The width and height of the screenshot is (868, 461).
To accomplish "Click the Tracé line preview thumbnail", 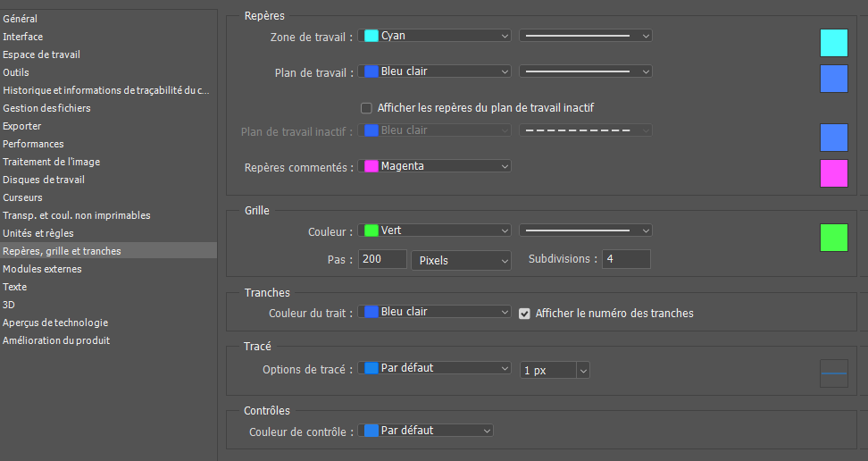I will 833,373.
